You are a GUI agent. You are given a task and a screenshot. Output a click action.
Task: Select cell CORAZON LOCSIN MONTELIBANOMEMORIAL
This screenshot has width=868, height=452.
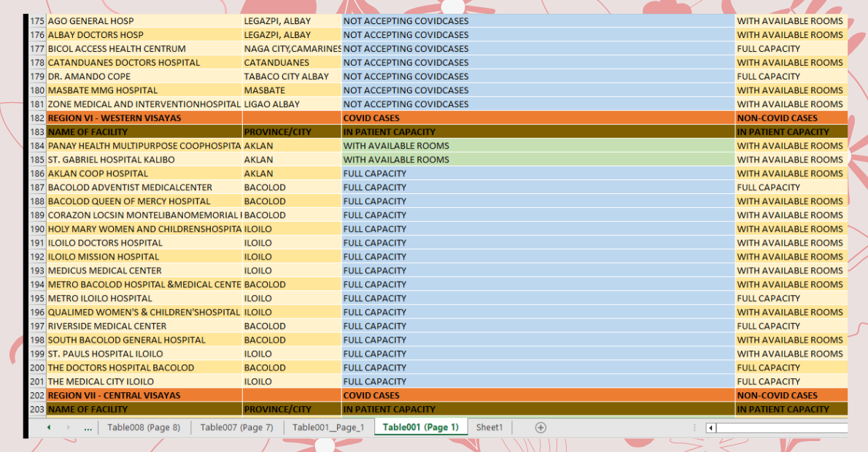pos(144,215)
